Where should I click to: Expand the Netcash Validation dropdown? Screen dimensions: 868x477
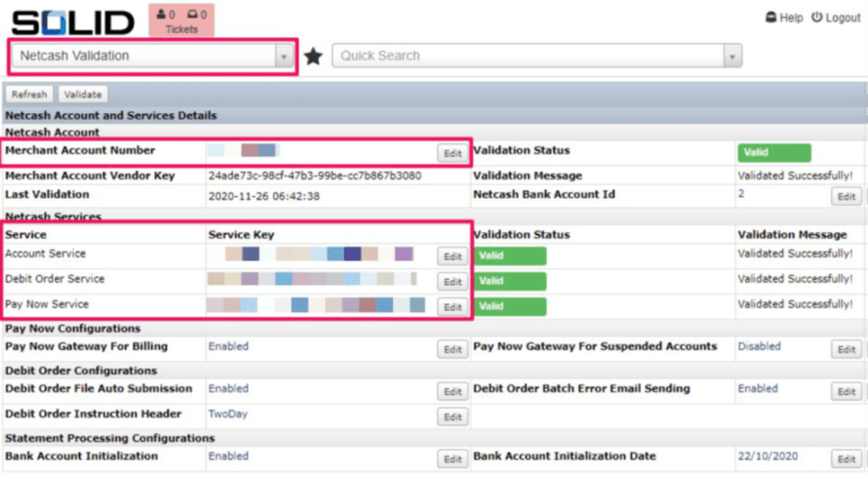pyautogui.click(x=284, y=57)
